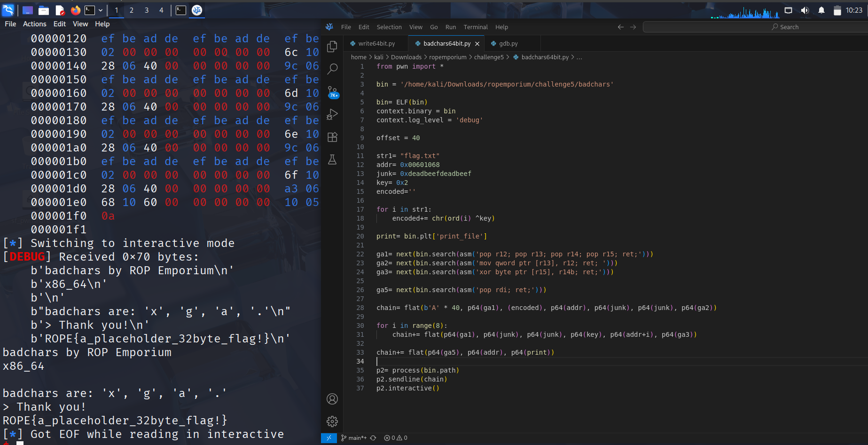
Task: Click the CPU graph monitor in the panel
Action: point(745,12)
